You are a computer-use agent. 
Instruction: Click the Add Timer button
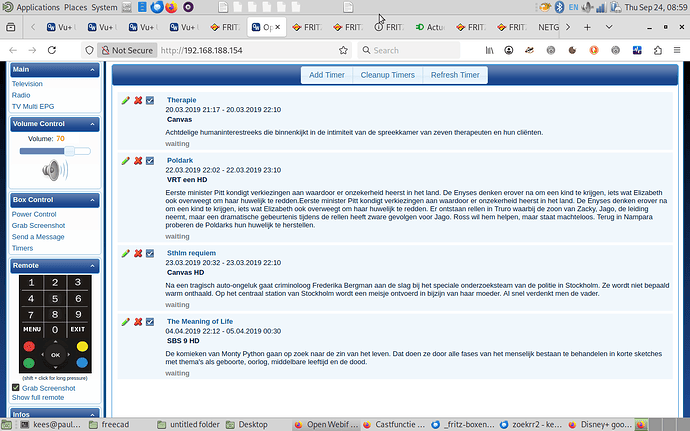327,75
